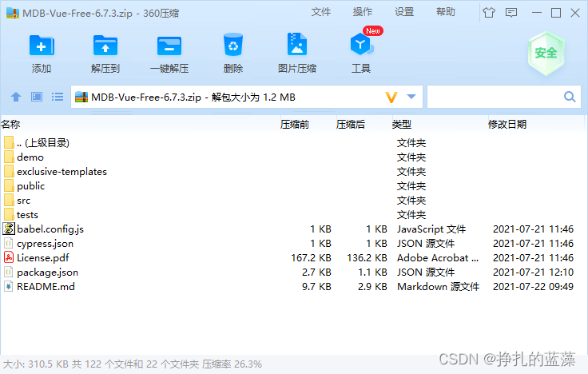Click the 167.2 KB size of License.pdf

pos(311,257)
